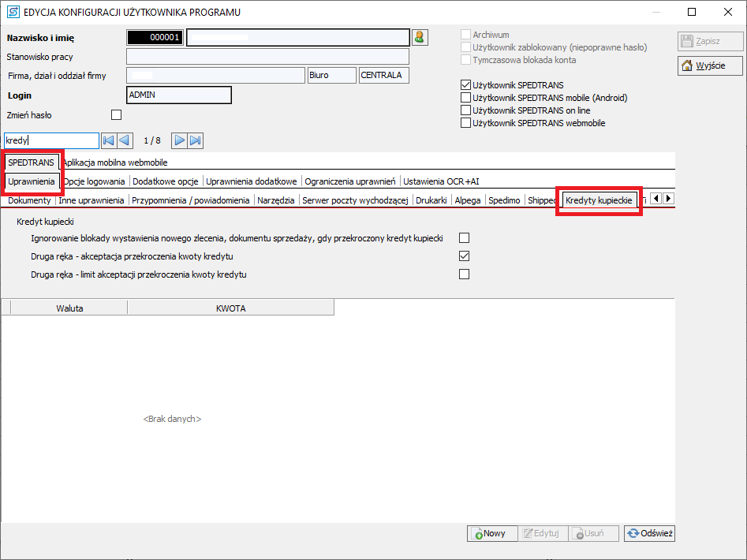747x560 pixels.
Task: Uncheck Użytkownik SPEDTRANS checkbox
Action: click(465, 85)
